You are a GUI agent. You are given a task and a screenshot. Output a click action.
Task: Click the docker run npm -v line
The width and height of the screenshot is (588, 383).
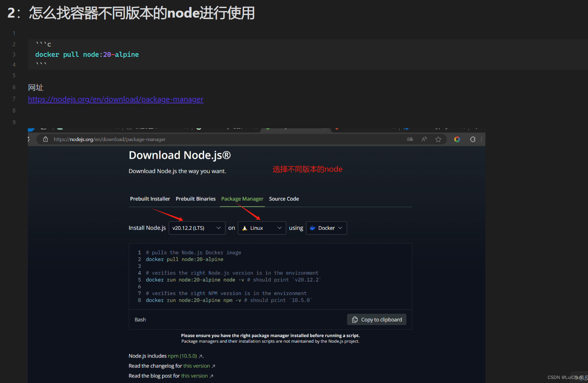[229, 301]
